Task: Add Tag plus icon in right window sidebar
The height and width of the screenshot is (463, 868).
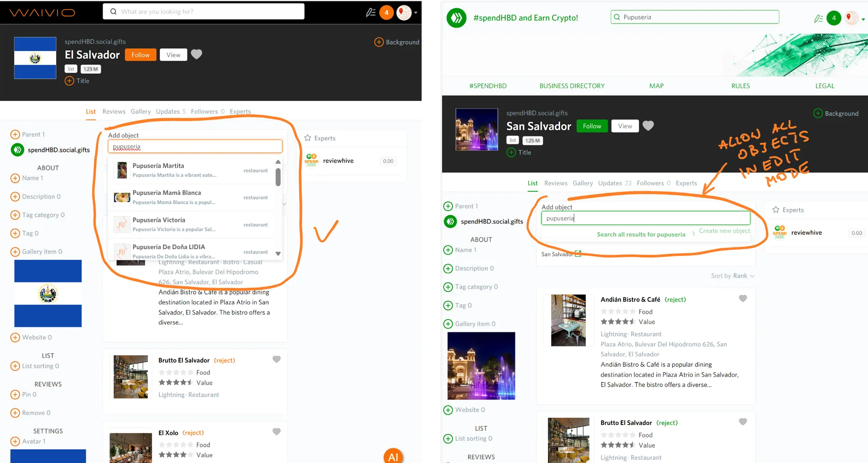Action: click(x=448, y=306)
